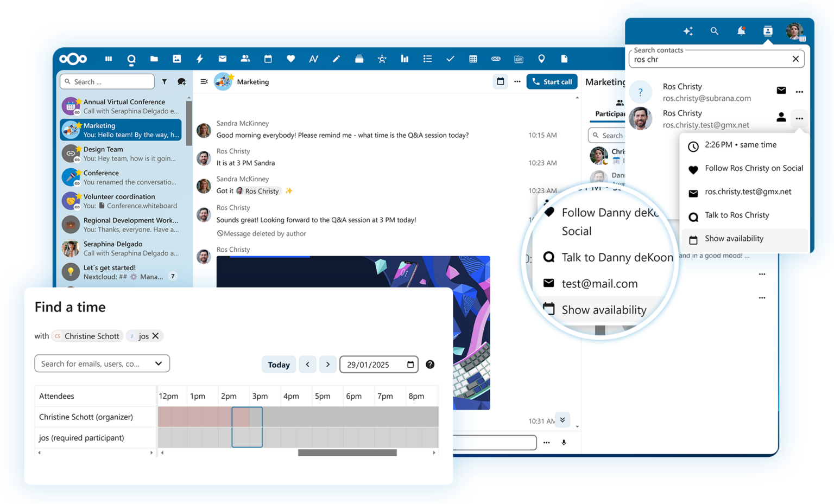Open the microphone icon in message bar
This screenshot has height=504, width=834.
[563, 442]
